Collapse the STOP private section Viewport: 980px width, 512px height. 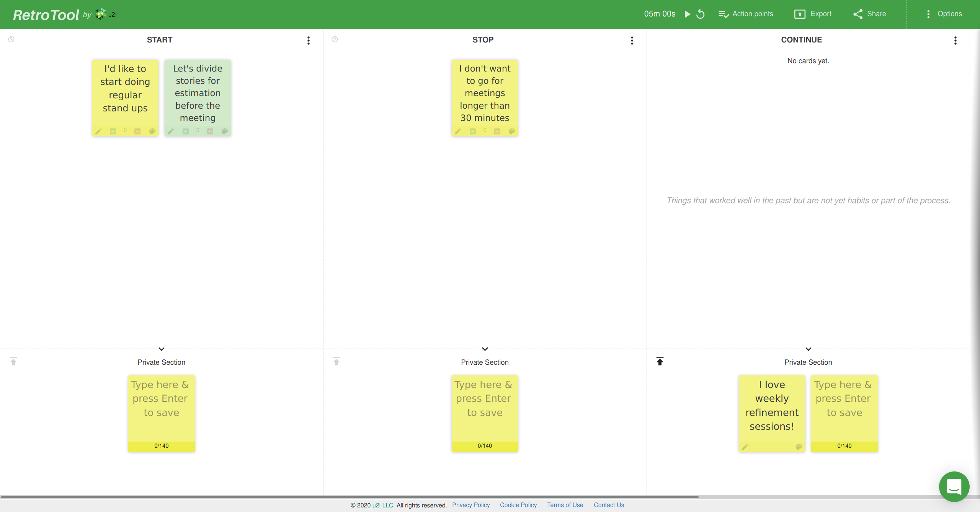pos(485,349)
